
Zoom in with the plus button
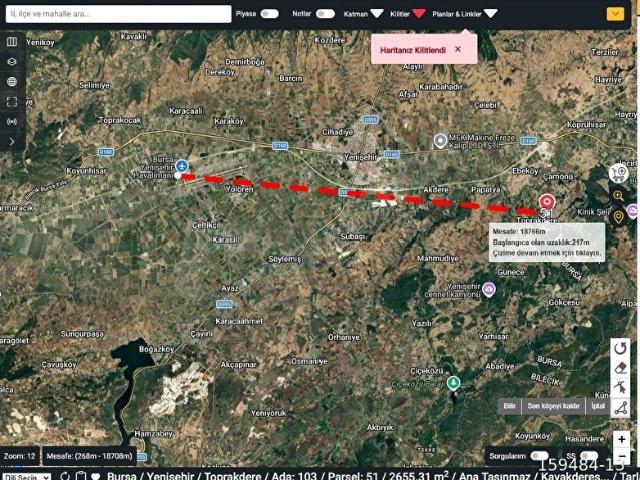(621, 439)
